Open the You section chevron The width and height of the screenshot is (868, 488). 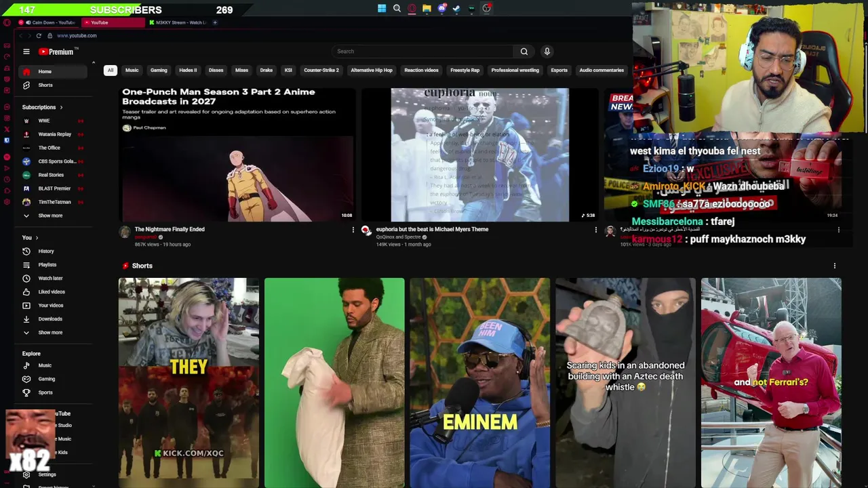(x=37, y=238)
